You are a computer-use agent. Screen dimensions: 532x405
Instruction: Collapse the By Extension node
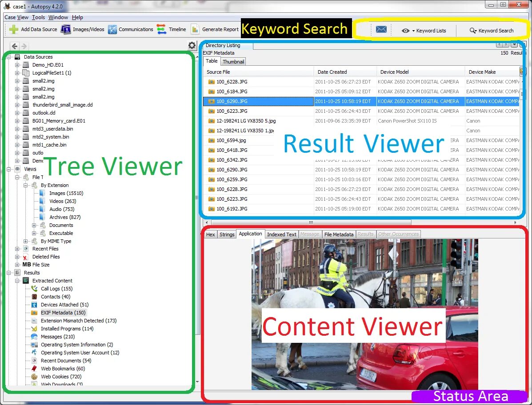[x=25, y=185]
